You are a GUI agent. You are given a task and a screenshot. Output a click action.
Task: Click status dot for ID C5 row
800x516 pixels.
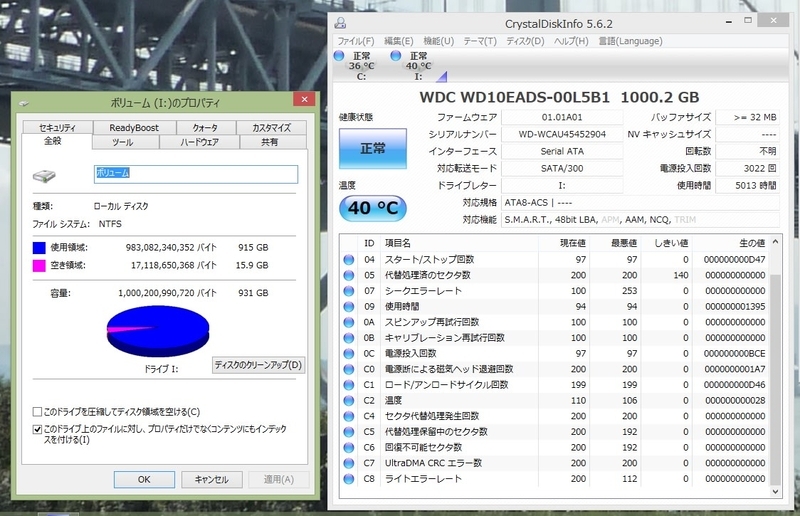click(349, 432)
